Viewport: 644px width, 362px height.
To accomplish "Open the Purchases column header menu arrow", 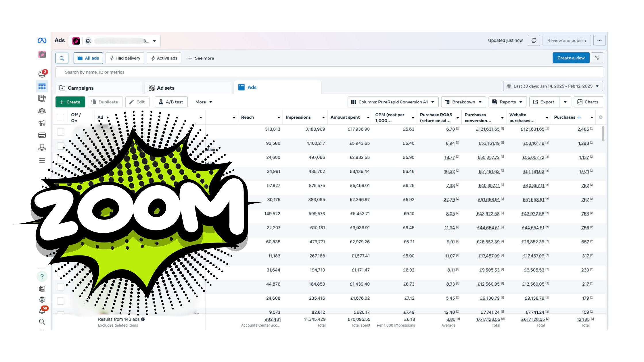I will click(592, 118).
